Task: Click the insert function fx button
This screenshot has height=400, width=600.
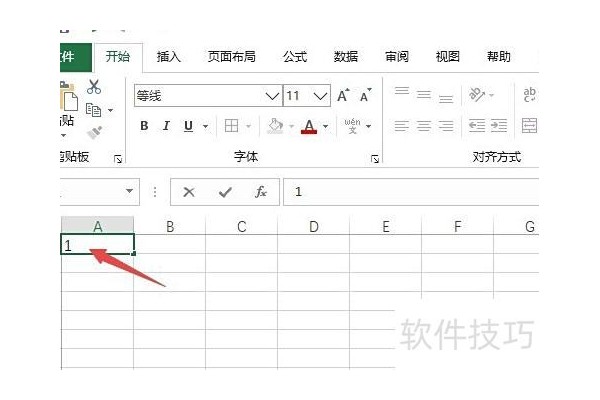Action: [261, 192]
